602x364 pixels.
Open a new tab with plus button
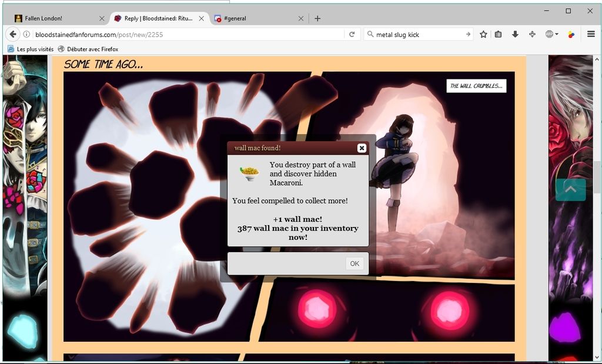(x=317, y=18)
